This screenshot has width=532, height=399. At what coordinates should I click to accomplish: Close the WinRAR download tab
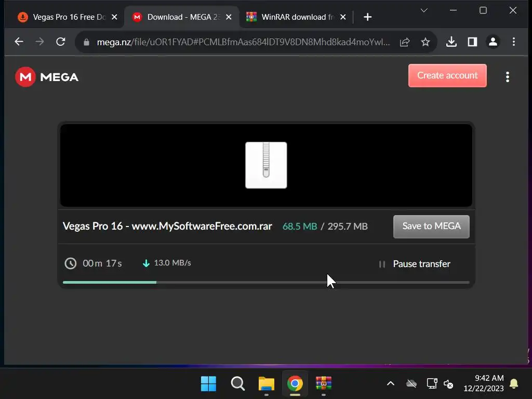pos(343,17)
